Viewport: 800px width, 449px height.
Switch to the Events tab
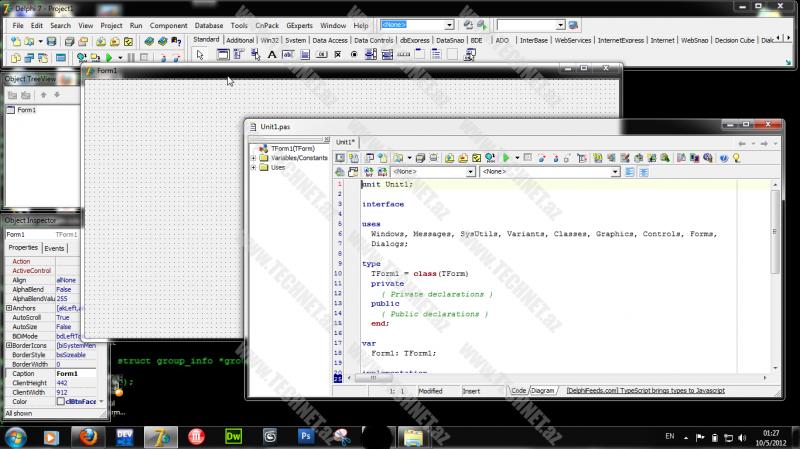(x=54, y=248)
